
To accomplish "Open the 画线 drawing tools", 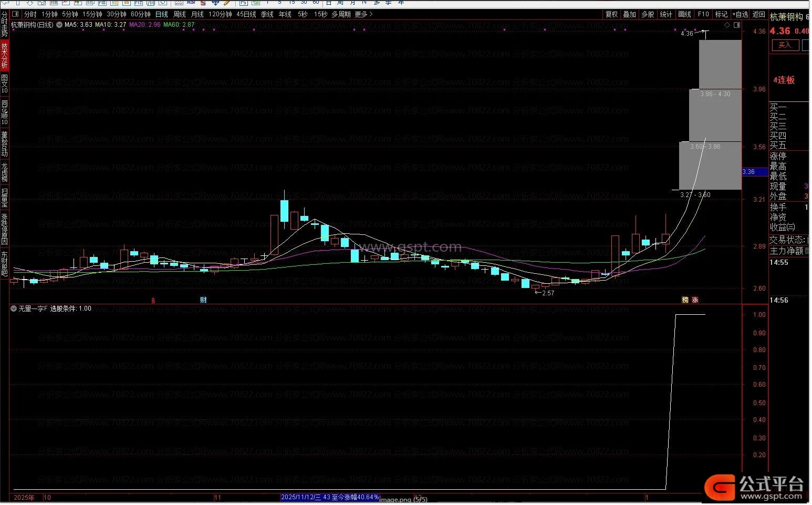I will click(x=685, y=14).
